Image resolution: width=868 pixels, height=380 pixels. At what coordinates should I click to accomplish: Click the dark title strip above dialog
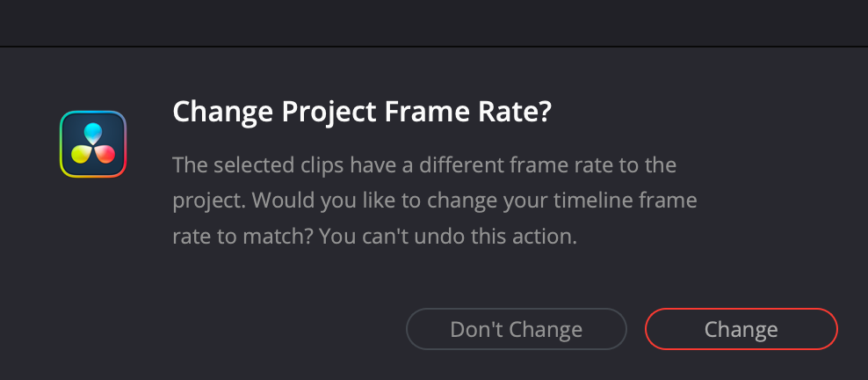tap(434, 22)
